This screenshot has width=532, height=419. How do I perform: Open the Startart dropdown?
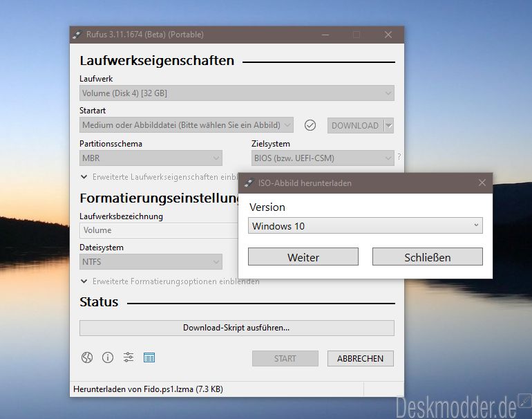tap(187, 125)
